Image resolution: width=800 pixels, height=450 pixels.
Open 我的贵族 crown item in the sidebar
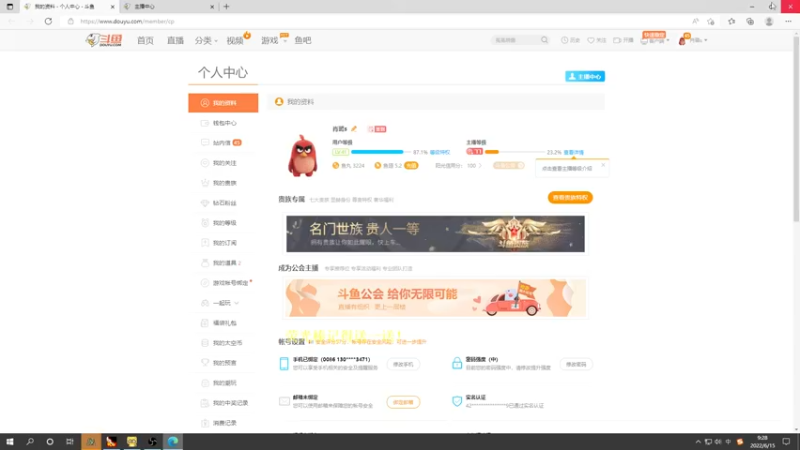click(223, 183)
